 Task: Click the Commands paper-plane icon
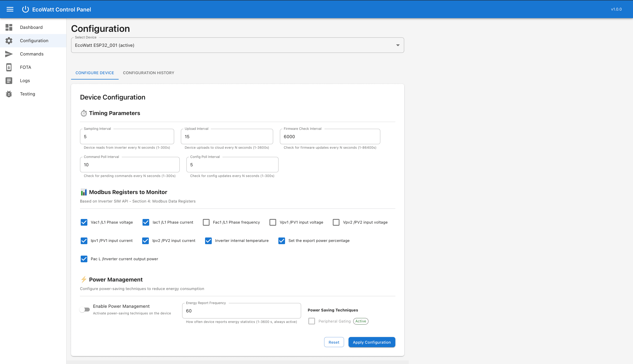[x=9, y=54]
